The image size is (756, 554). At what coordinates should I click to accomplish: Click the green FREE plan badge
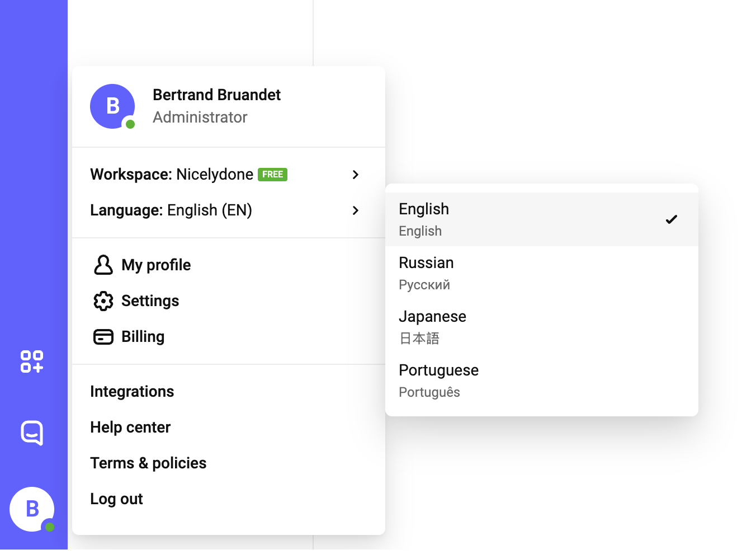(x=272, y=175)
